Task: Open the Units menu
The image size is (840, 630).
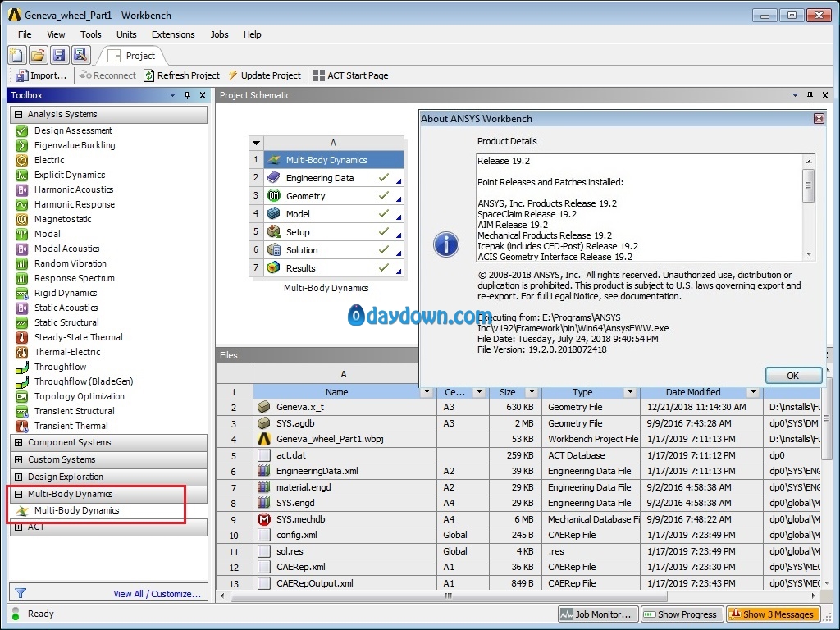Action: click(126, 34)
